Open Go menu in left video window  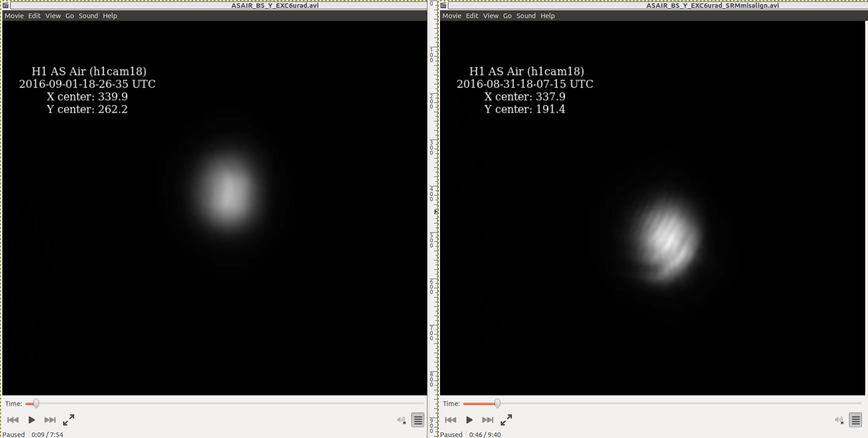point(70,16)
